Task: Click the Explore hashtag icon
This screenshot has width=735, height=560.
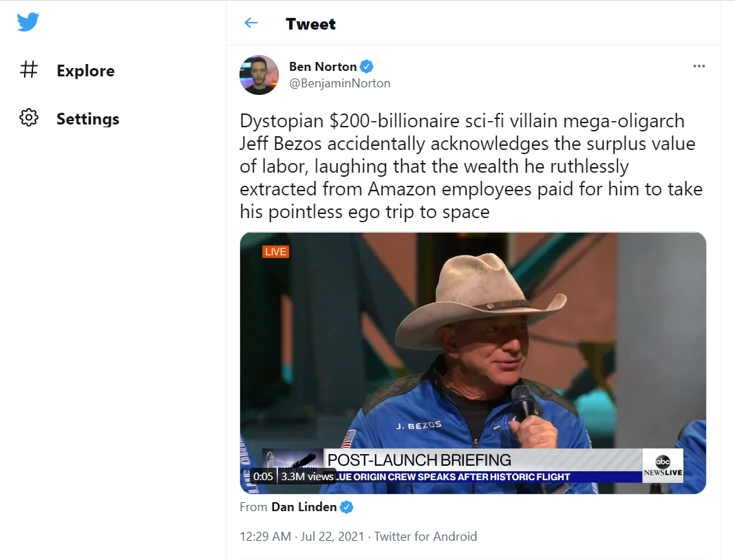Action: [x=29, y=70]
